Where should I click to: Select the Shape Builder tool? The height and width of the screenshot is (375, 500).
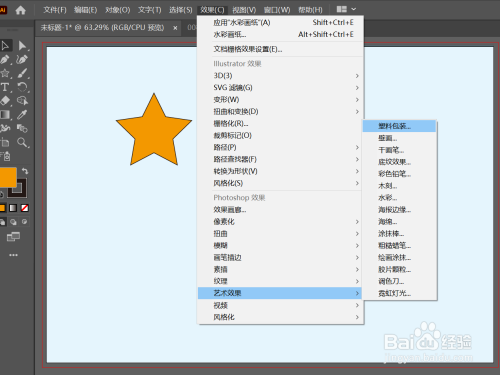point(22,101)
